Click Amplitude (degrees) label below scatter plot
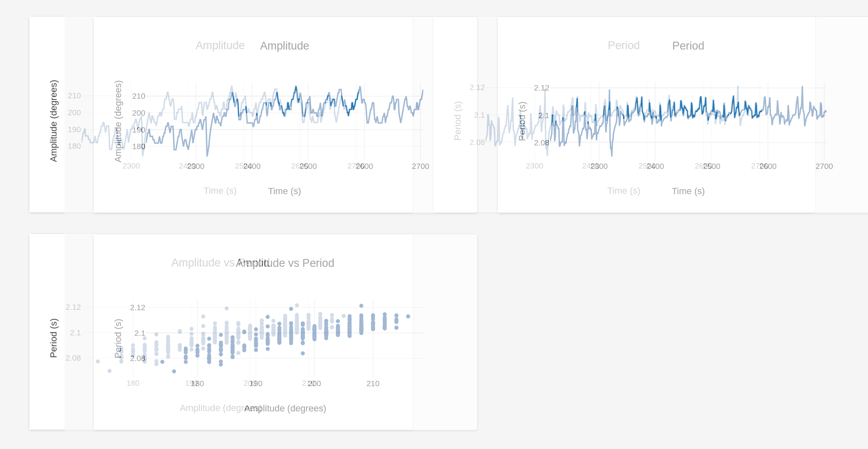This screenshot has width=868, height=449. (285, 409)
